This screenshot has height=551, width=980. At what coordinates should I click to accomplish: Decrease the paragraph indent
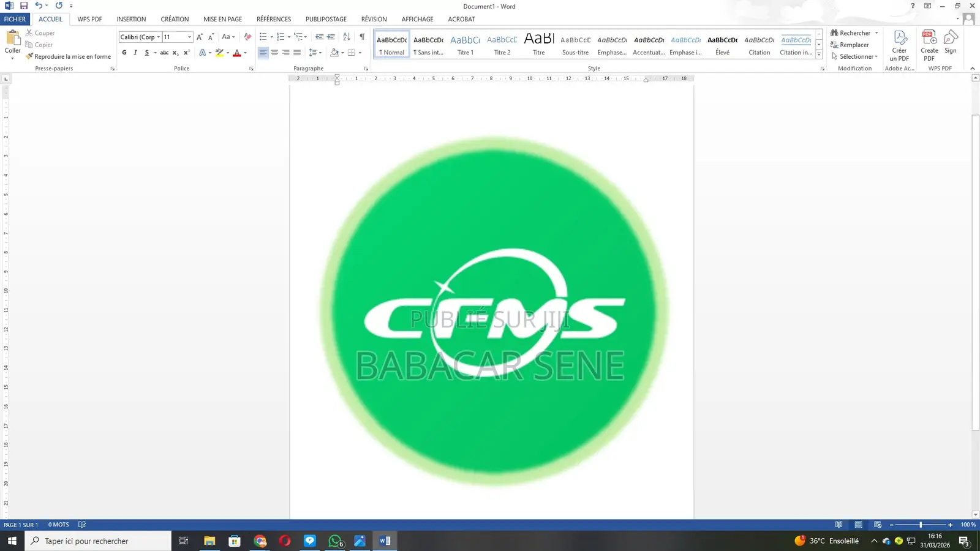click(319, 37)
